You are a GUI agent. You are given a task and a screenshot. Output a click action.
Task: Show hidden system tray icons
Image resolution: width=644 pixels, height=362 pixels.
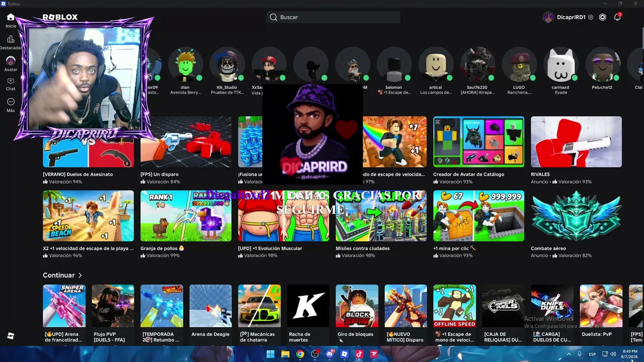click(x=570, y=354)
